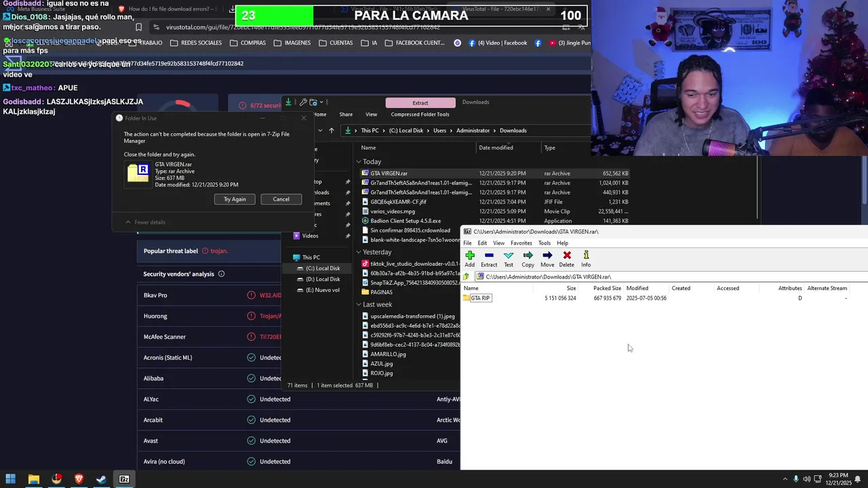
Task: Sort 7-Zip list by Modified column
Action: click(x=637, y=288)
